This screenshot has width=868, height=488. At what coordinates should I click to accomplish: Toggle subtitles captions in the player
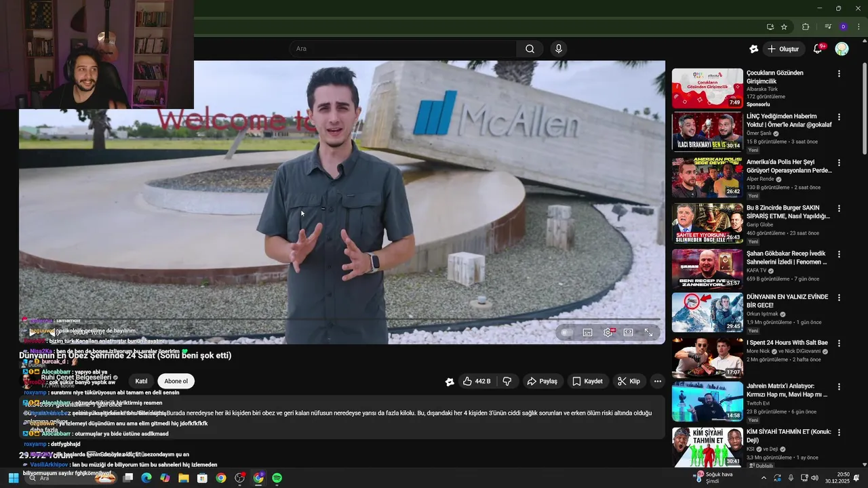click(588, 332)
